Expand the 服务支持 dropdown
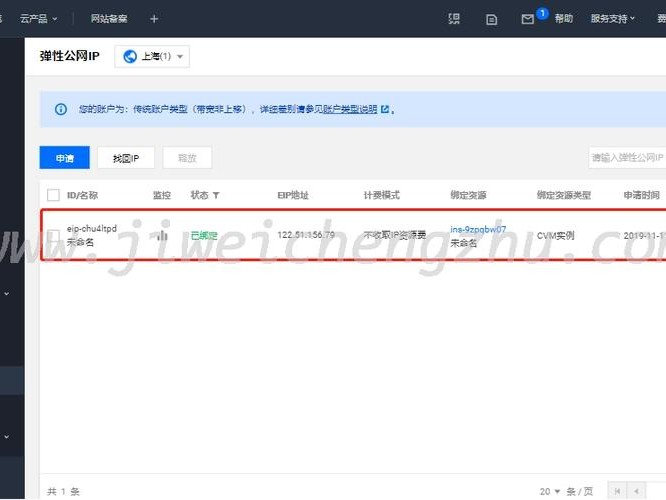The width and height of the screenshot is (666, 500). 612,18
